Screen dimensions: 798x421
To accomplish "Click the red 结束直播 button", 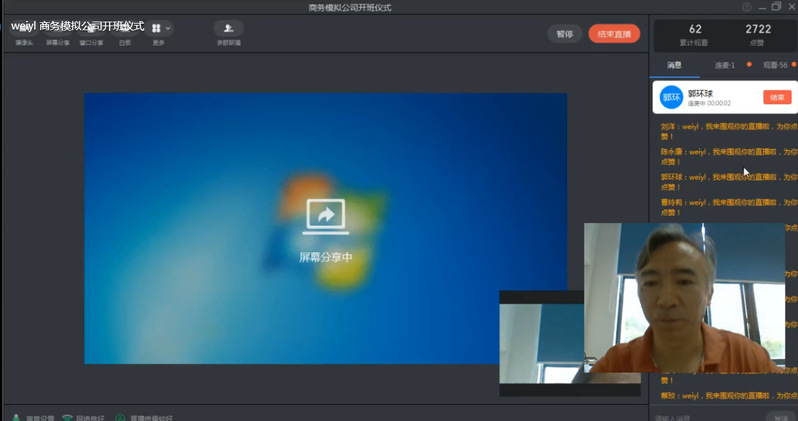I will 614,34.
